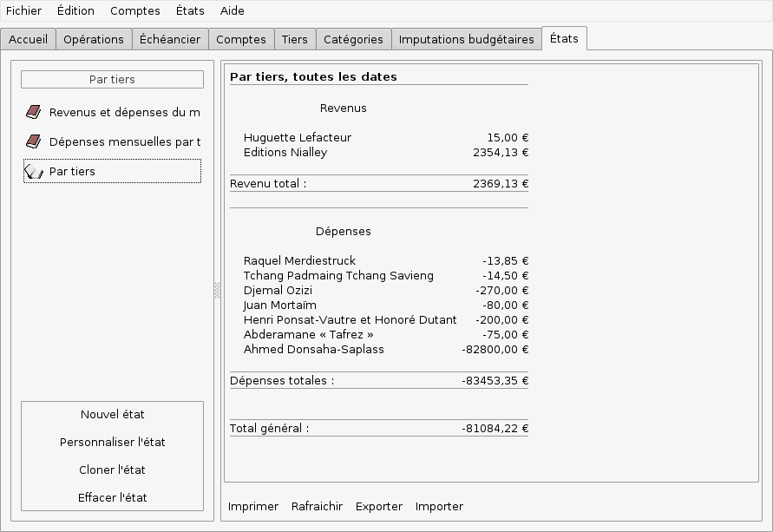Open the Catégories tab

coord(353,39)
